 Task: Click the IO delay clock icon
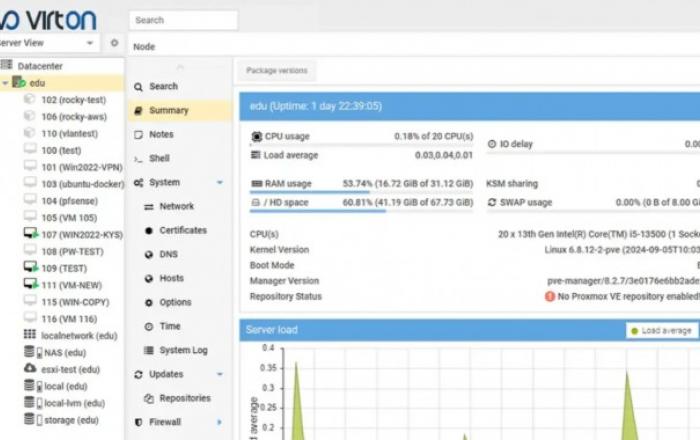tap(492, 144)
